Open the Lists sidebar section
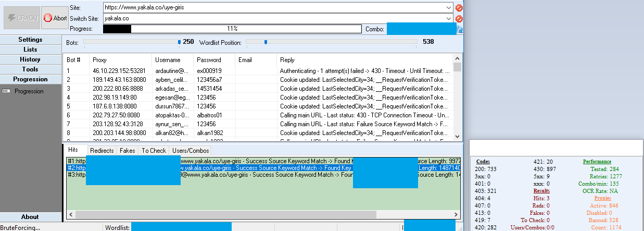 (30, 50)
